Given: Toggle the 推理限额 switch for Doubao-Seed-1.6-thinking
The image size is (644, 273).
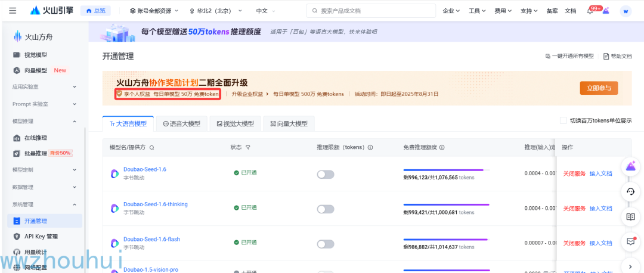Looking at the screenshot, I should (326, 209).
